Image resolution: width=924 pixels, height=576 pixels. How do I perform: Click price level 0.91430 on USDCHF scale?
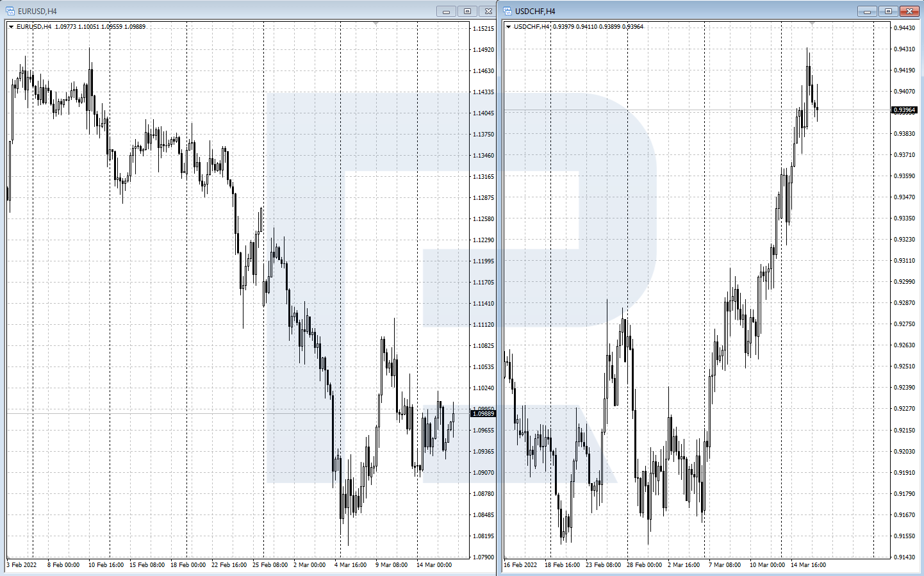tap(904, 557)
